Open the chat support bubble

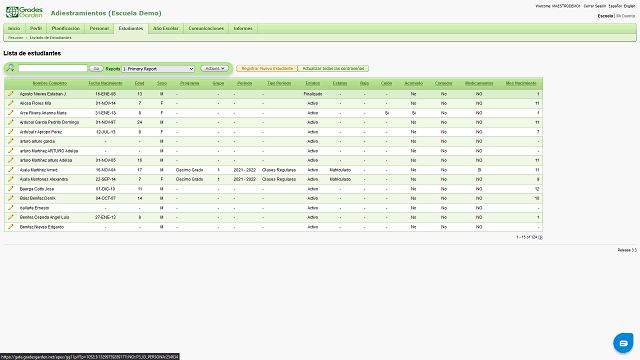(x=623, y=343)
